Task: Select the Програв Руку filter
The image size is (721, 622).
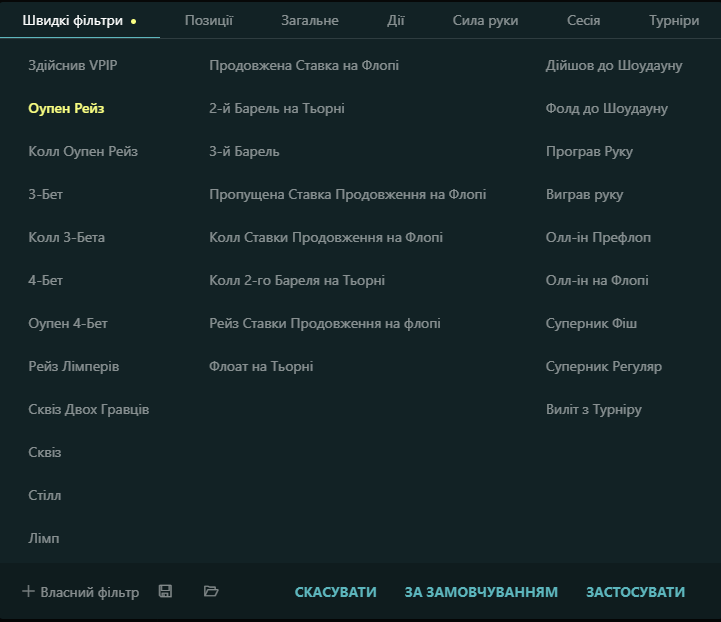Action: coord(589,151)
